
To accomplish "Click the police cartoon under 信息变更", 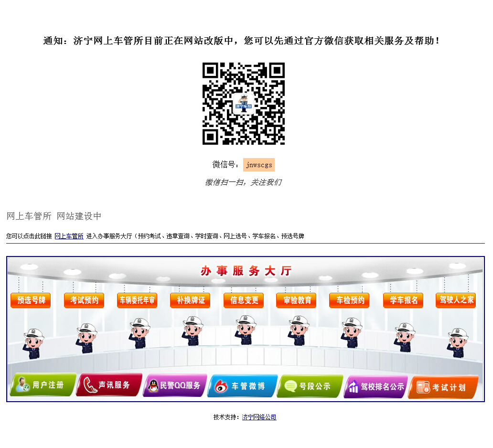I will click(246, 330).
